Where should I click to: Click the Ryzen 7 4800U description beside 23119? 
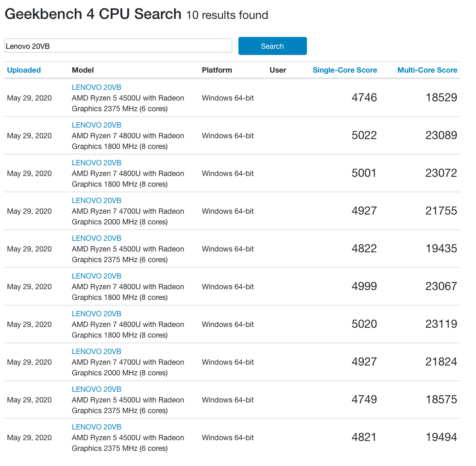pos(128,330)
